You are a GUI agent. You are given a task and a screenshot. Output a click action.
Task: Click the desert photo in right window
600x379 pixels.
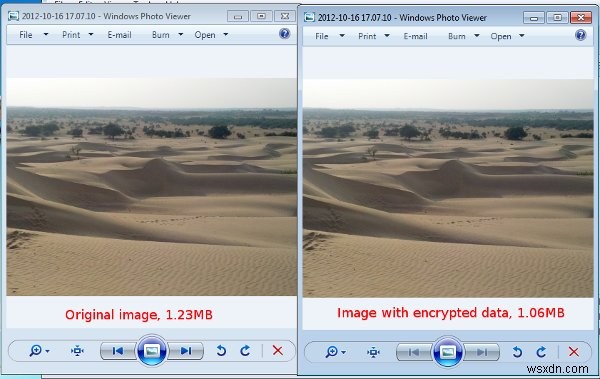click(x=448, y=188)
